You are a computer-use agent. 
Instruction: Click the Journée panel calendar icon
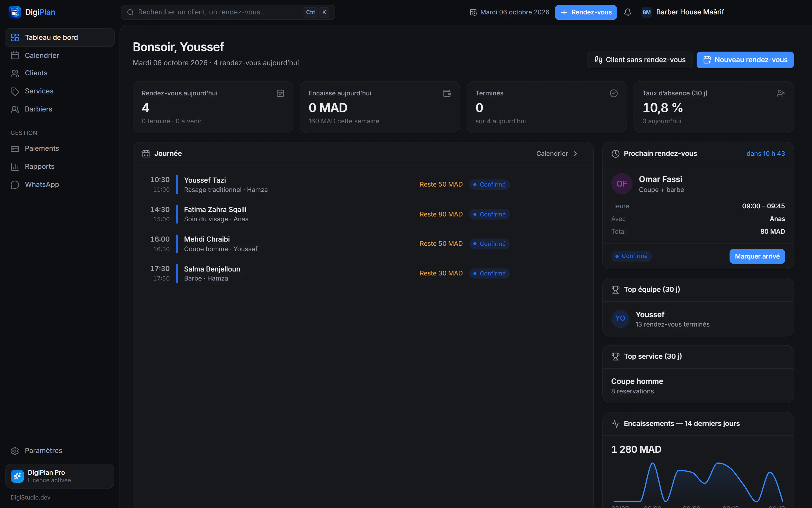146,154
